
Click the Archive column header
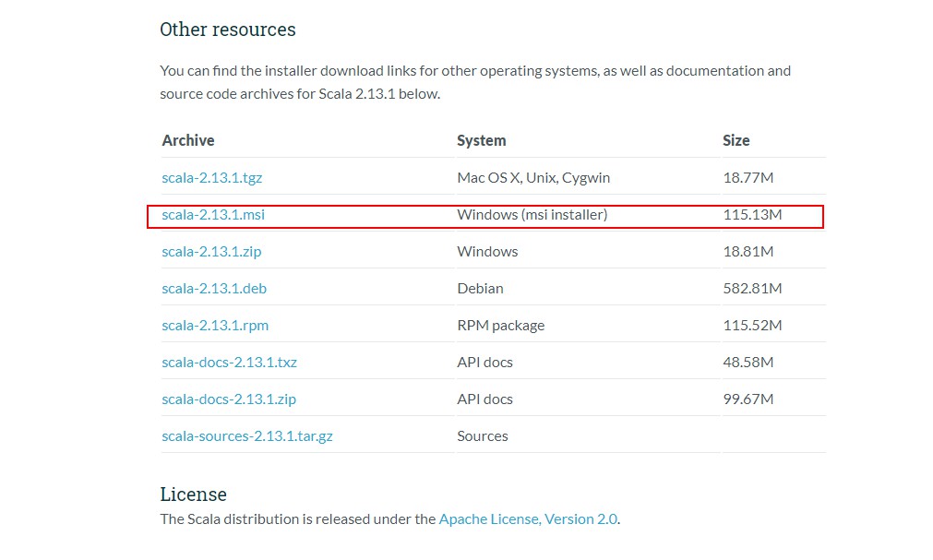[188, 141]
